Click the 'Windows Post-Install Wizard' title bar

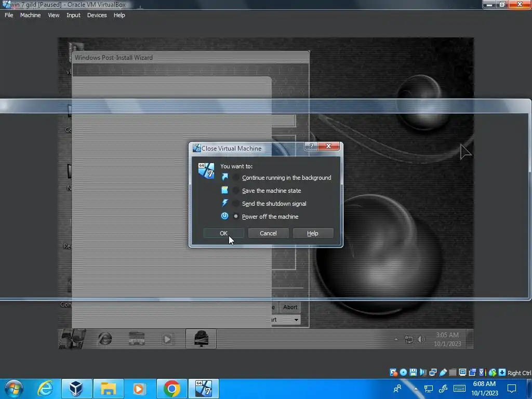[x=190, y=58]
